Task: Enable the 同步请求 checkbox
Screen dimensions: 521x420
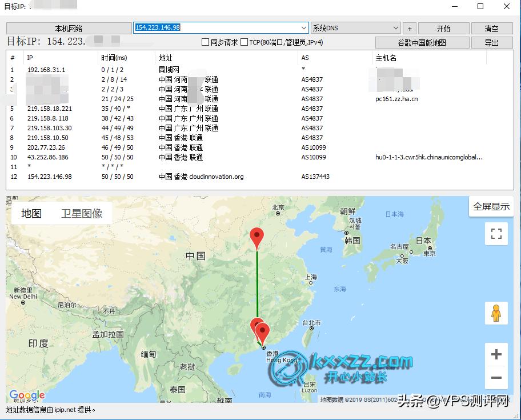Action: click(205, 42)
